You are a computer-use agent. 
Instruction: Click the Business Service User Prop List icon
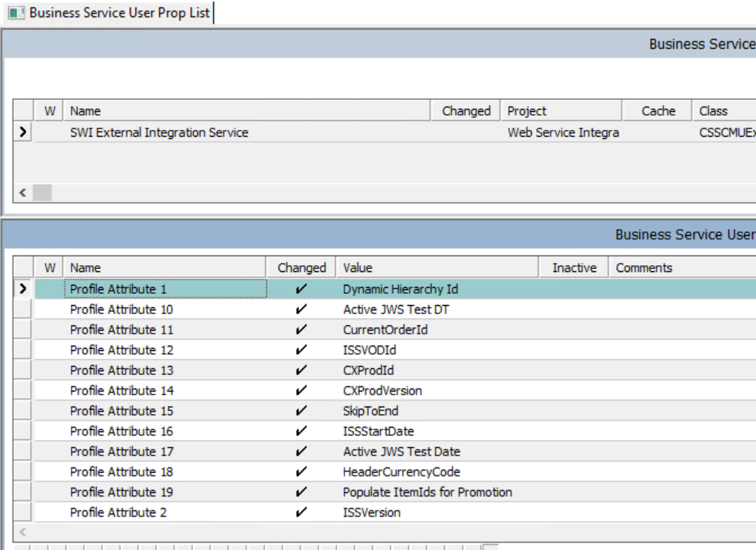pos(17,13)
